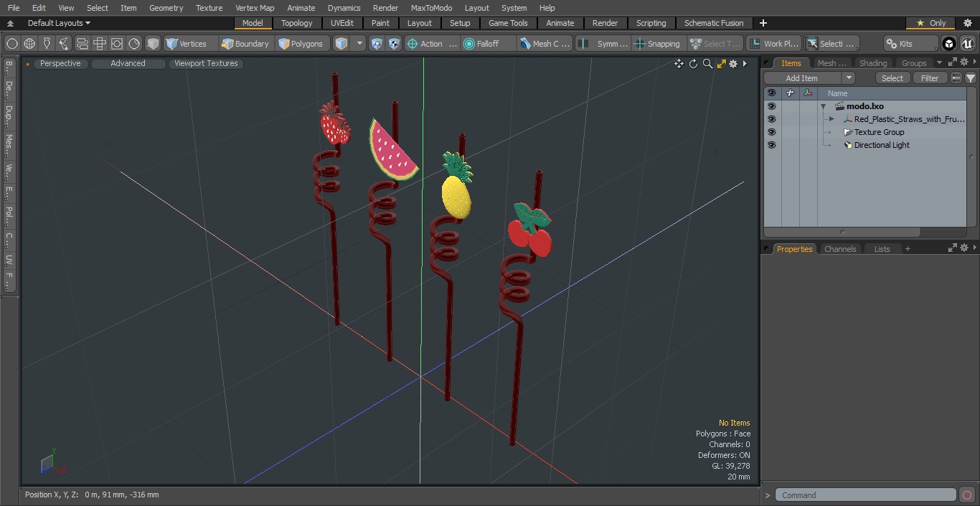Click the Command input field
The width and height of the screenshot is (980, 506).
coord(866,495)
